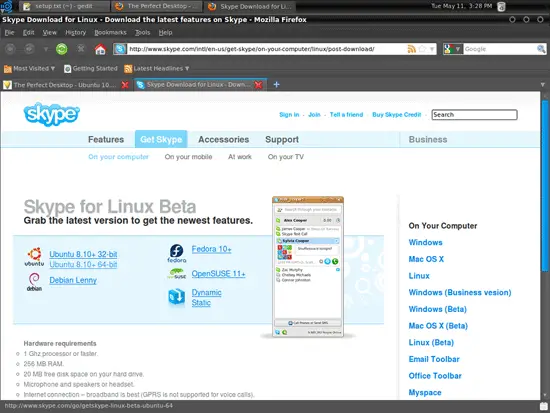Viewport: 550px width, 413px height.
Task: Select the Get Skype navigation tab
Action: pyautogui.click(x=161, y=139)
